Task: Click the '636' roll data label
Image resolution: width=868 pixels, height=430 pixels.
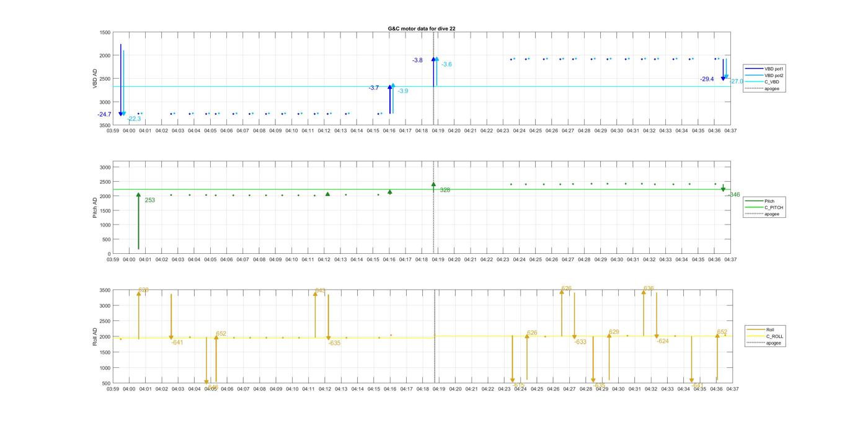Action: click(x=649, y=289)
